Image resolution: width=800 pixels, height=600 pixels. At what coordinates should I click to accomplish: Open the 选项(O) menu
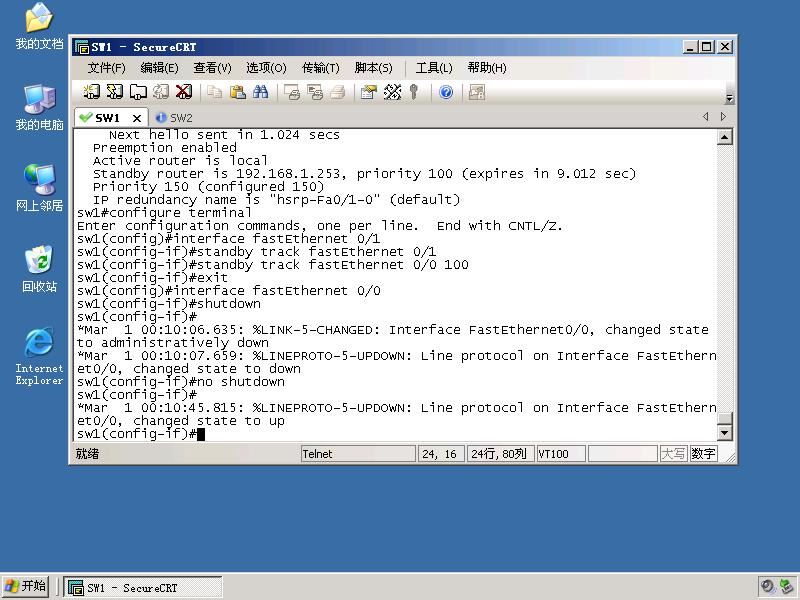click(266, 68)
